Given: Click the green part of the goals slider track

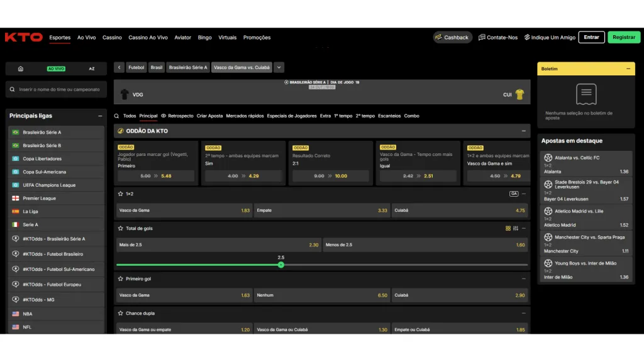Looking at the screenshot, I should click(x=197, y=265).
